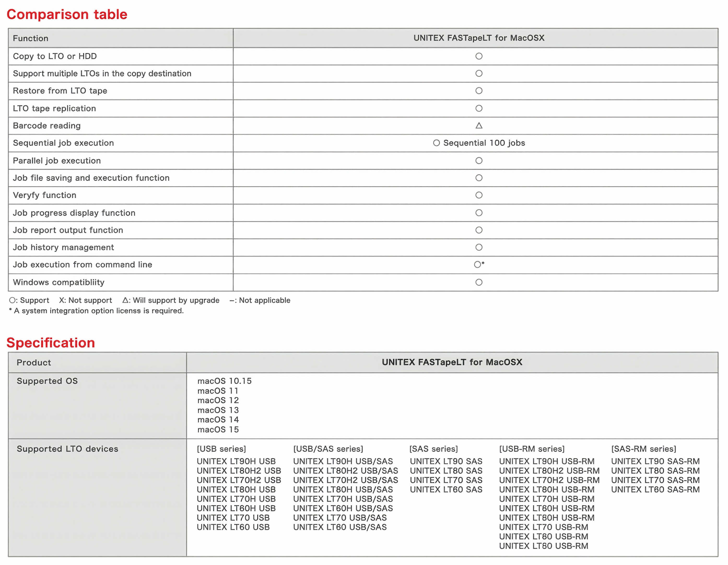Click the circle in LTO tape replication row
This screenshot has width=728, height=565.
click(x=479, y=108)
